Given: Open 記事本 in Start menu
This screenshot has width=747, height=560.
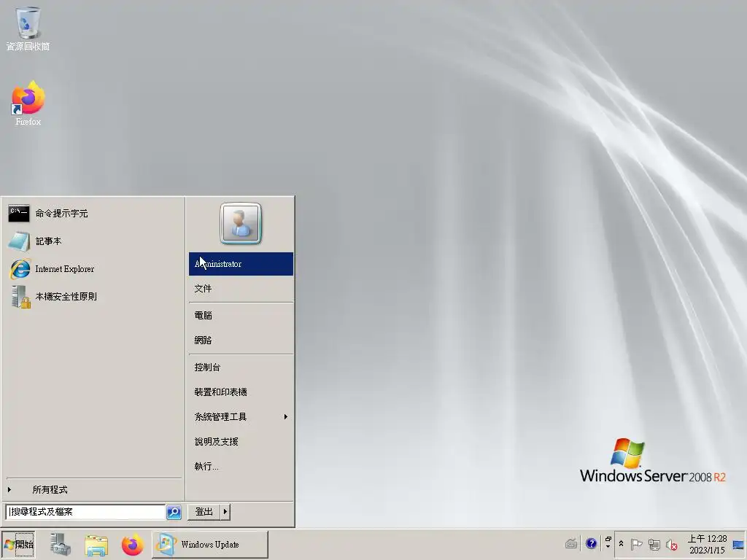Looking at the screenshot, I should [x=93, y=241].
